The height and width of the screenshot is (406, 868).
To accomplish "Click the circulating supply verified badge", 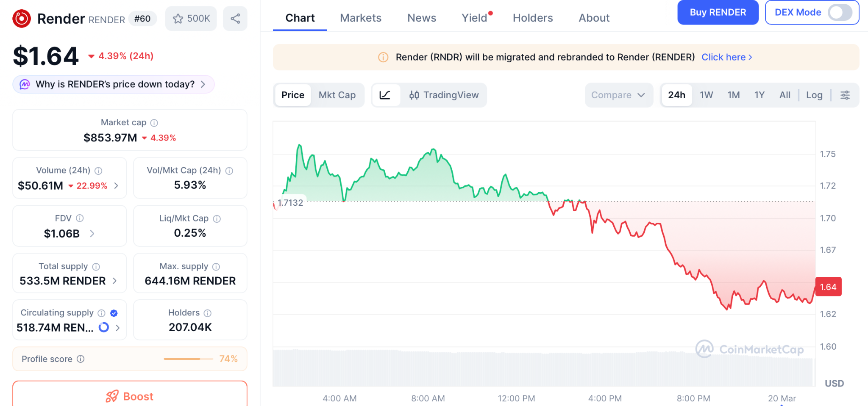I will [114, 313].
